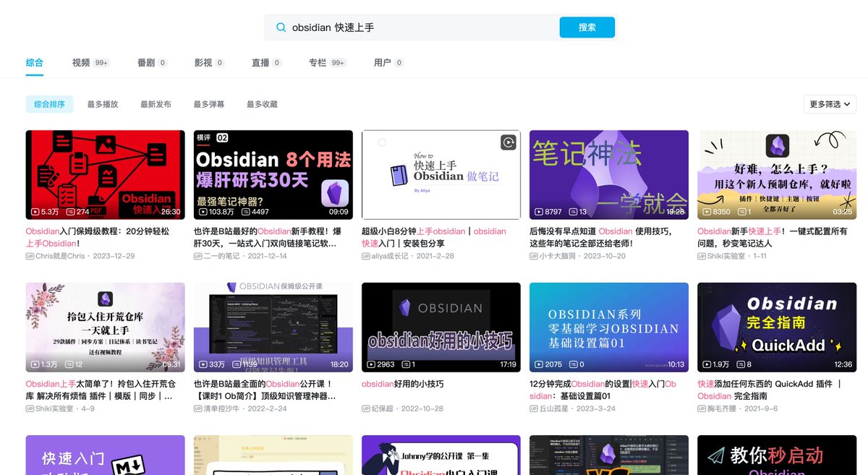Open the Obsidian 8个用法 video thumbnail
Viewport: 868px width, 475px height.
click(273, 174)
